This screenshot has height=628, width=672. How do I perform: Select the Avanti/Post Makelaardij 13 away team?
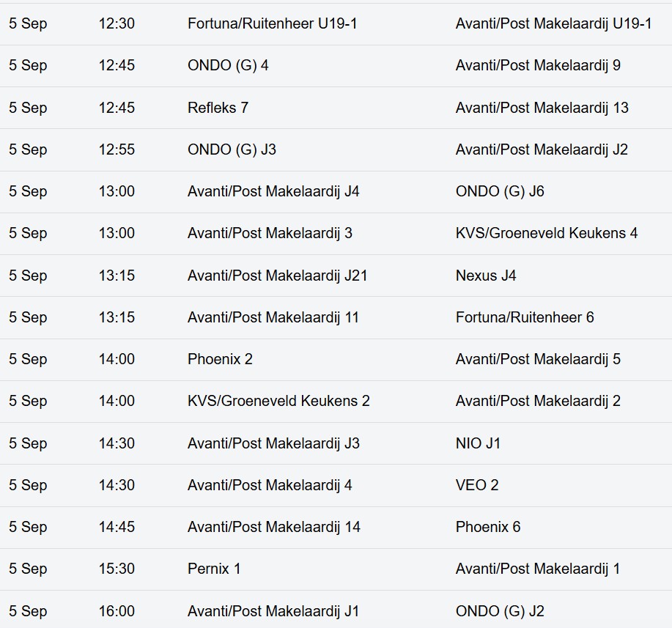click(x=542, y=108)
